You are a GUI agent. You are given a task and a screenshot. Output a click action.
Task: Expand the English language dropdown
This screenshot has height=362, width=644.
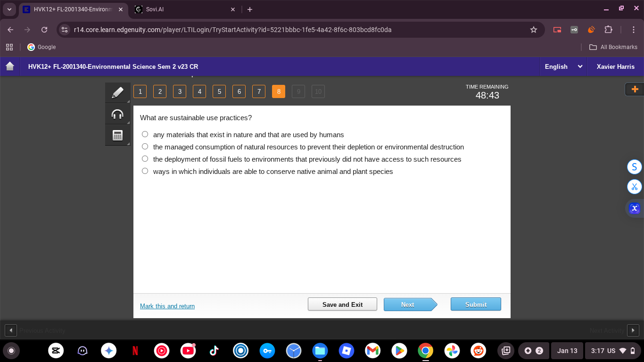[563, 66]
